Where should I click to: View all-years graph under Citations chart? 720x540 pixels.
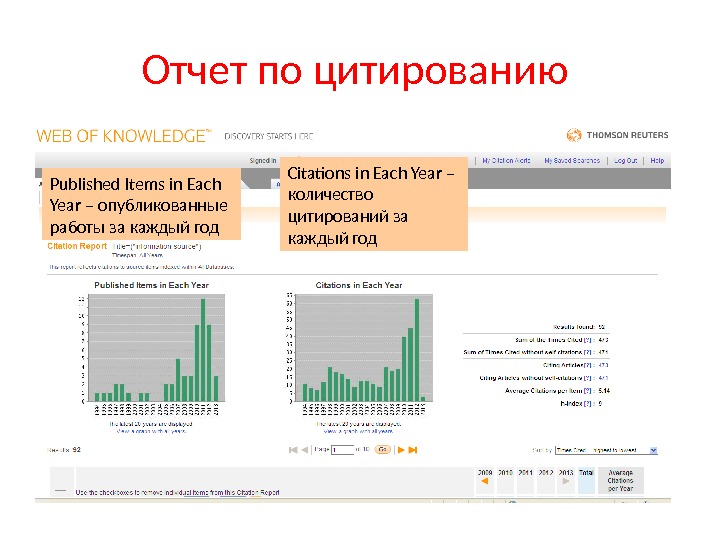pos(359,432)
